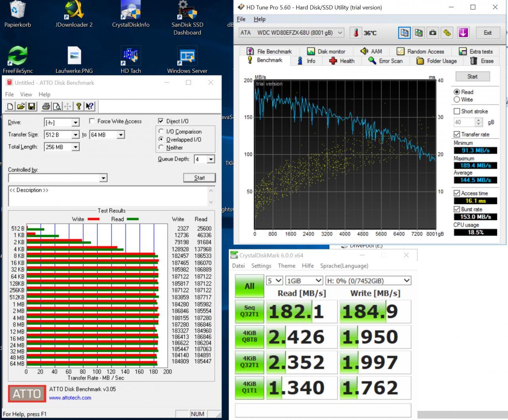Click the Seq Q32T1 test button
Screen dimensions: 508x420
point(249,311)
